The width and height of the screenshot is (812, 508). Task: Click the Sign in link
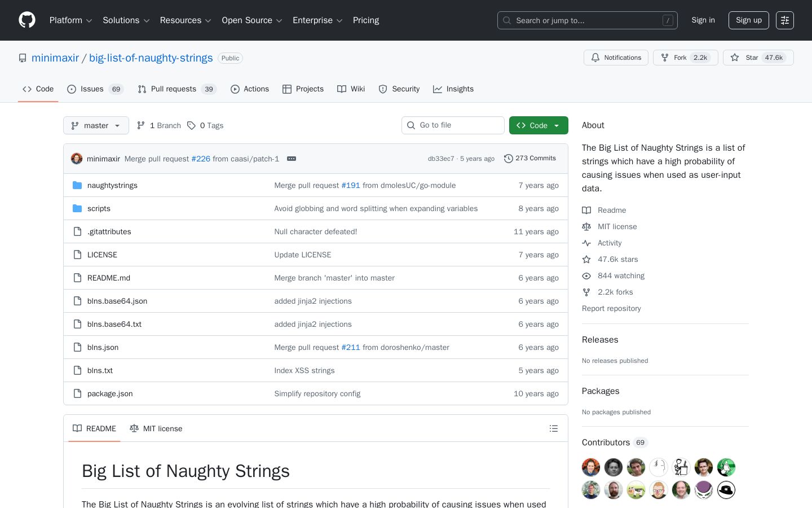(703, 20)
